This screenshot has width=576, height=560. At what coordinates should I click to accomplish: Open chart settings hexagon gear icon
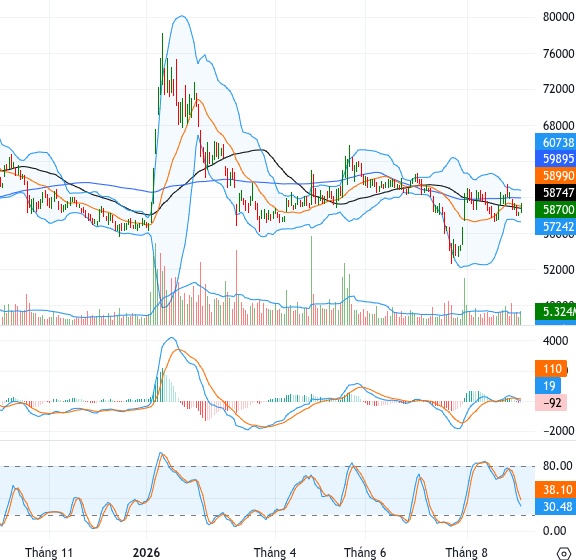click(564, 553)
